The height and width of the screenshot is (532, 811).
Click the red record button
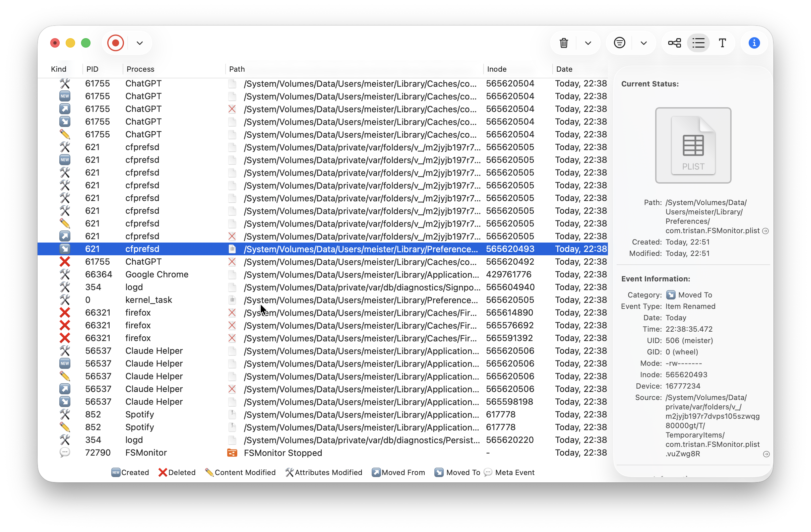116,43
